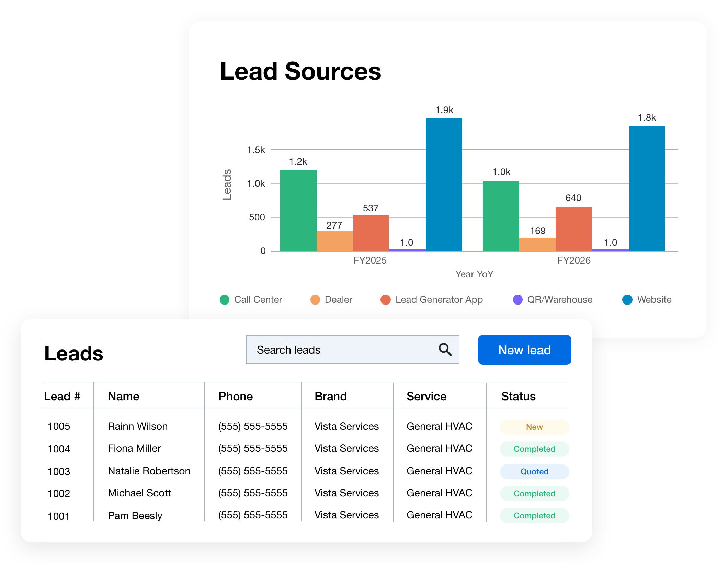Click the FY2026 Dealer bar labeled 169
The height and width of the screenshot is (563, 728).
[537, 245]
